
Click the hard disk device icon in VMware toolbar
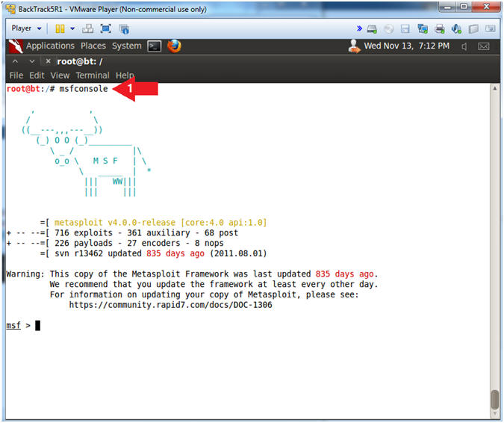[x=372, y=29]
